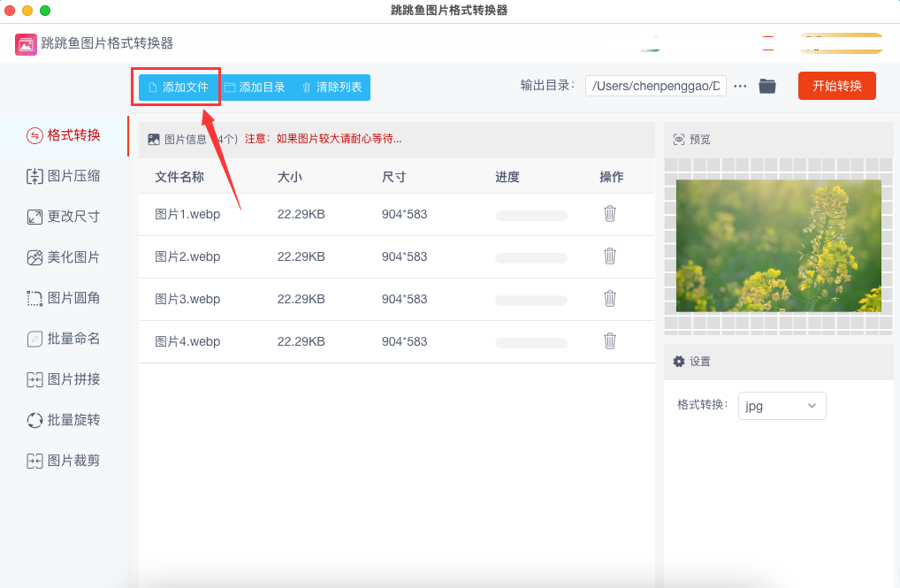Select the 图片2.webp file name

click(187, 256)
